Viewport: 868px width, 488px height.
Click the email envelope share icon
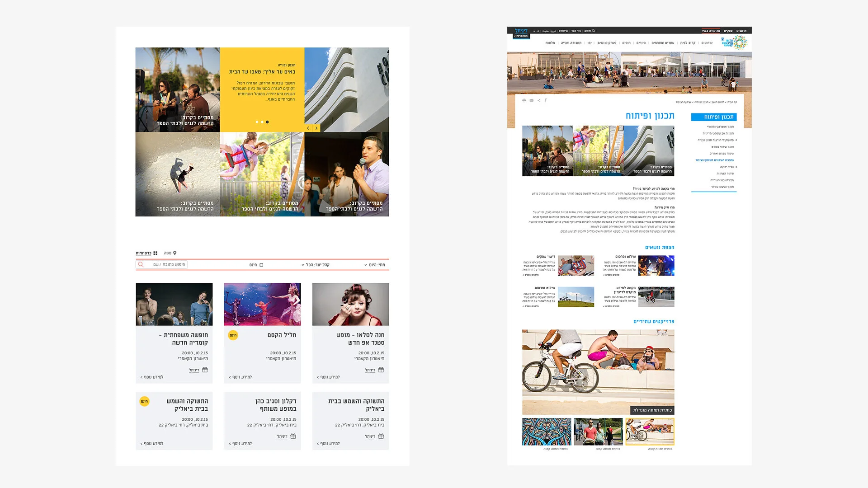tap(531, 100)
